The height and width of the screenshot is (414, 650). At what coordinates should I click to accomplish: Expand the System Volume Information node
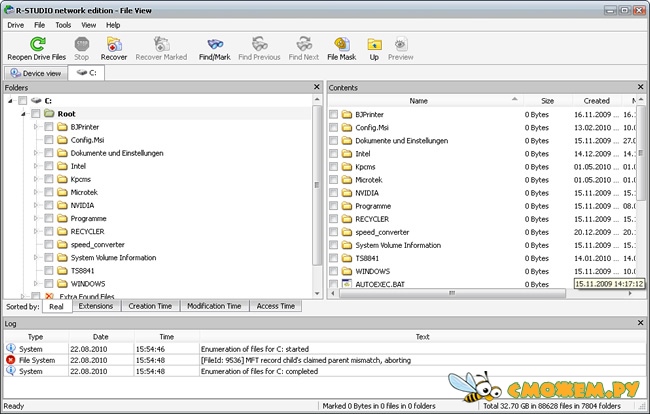pos(36,257)
